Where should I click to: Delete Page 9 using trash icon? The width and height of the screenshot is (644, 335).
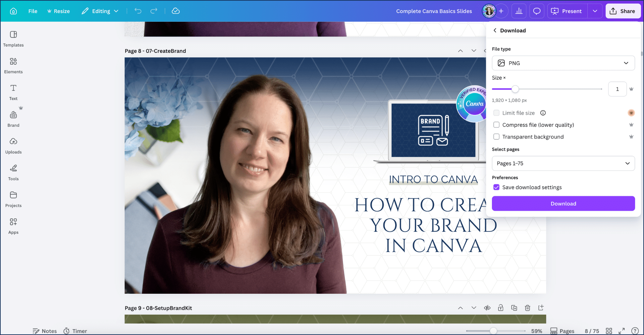[527, 308]
